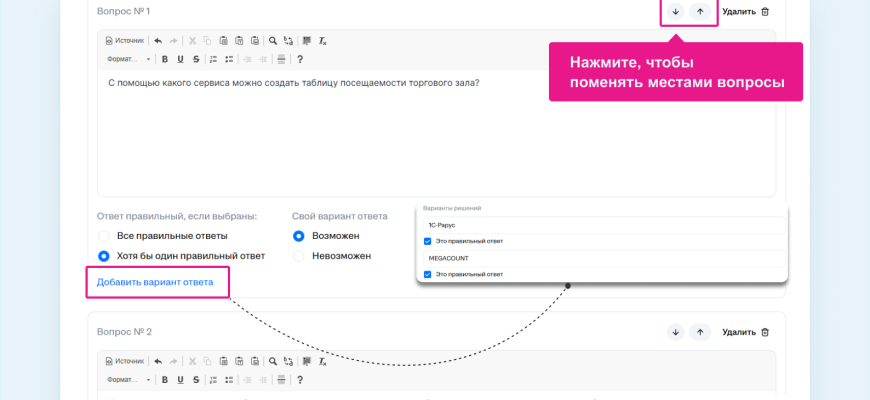
Task: Toggle Underline in Question 1 editor
Action: (180, 59)
